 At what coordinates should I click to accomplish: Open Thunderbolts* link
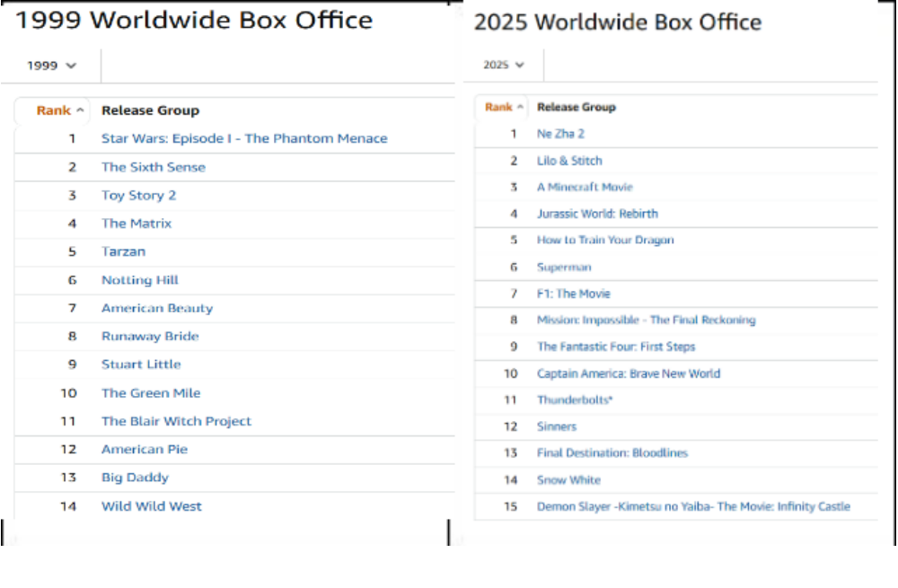[x=575, y=400]
